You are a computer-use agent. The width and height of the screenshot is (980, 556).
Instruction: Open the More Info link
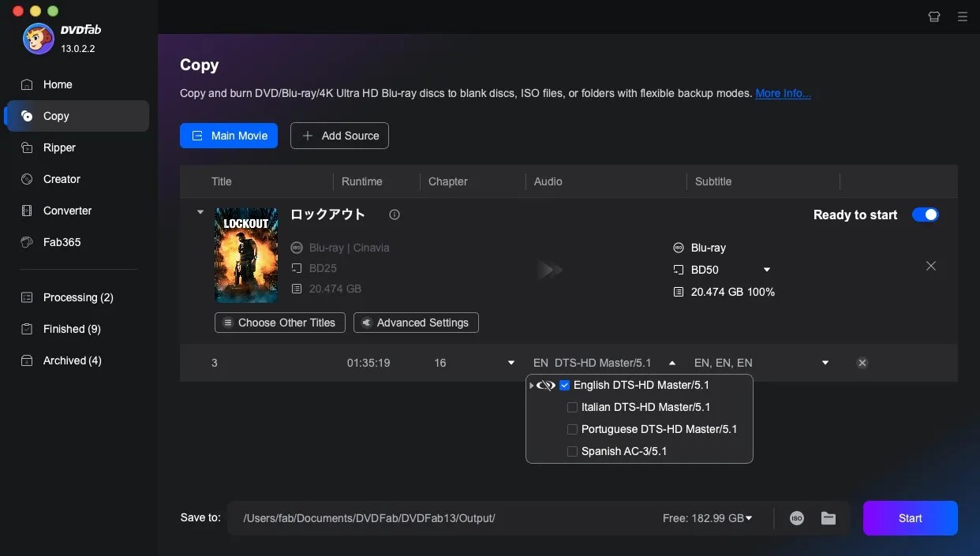click(783, 93)
